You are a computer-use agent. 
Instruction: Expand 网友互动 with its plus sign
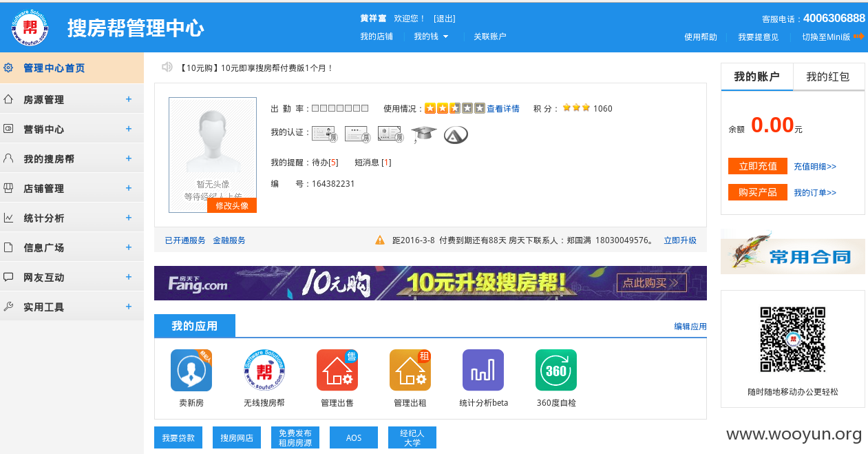129,277
